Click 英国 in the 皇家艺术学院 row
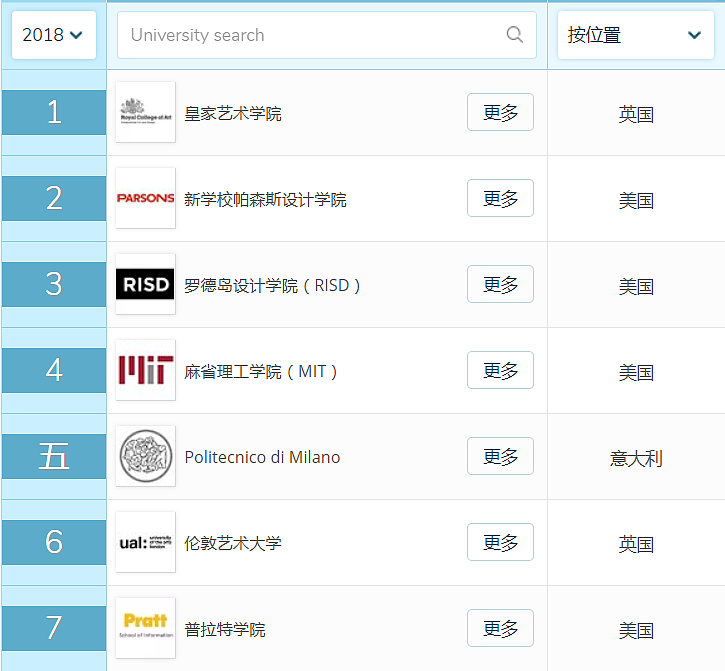This screenshot has height=671, width=725. pos(636,114)
